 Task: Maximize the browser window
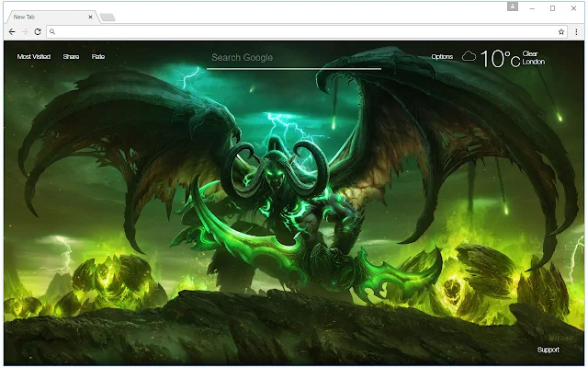[552, 8]
